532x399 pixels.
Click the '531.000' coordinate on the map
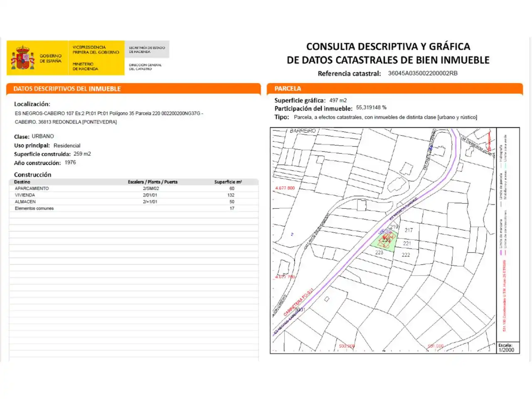(x=436, y=346)
